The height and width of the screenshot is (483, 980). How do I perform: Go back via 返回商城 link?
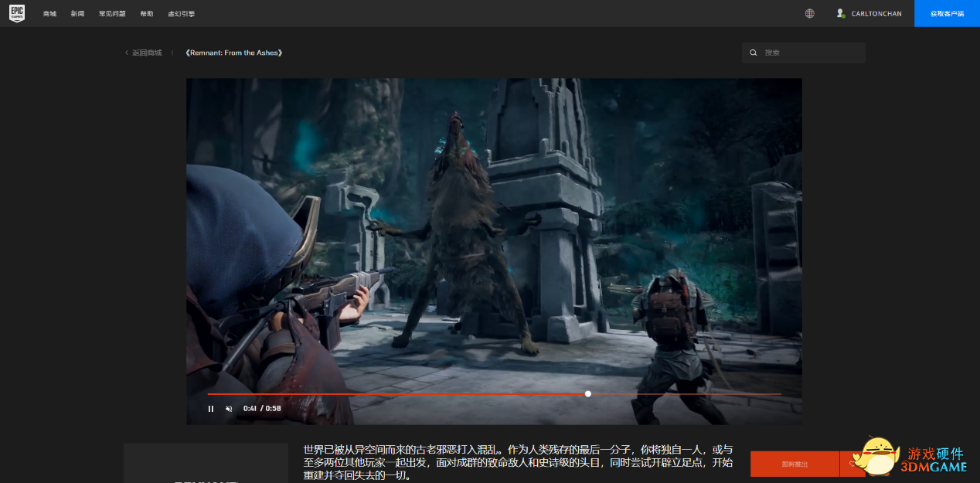point(144,53)
